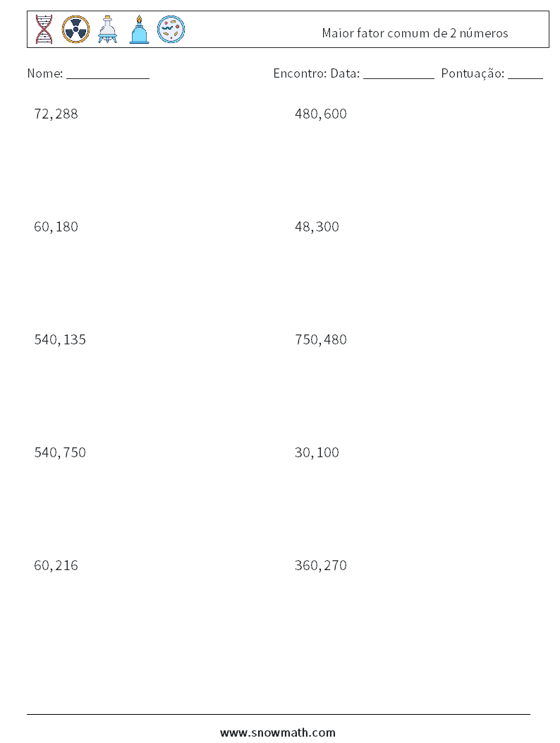The image size is (560, 743).
Task: Click the blue alcohol burner icon
Action: pos(139,30)
